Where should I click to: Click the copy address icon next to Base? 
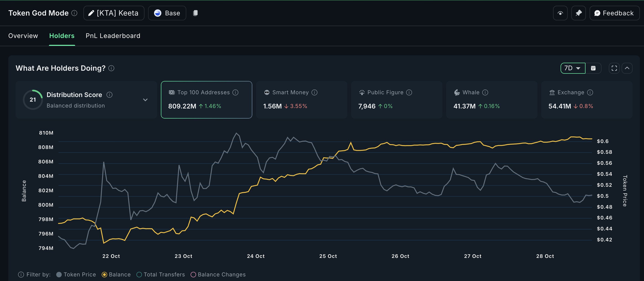click(x=195, y=13)
